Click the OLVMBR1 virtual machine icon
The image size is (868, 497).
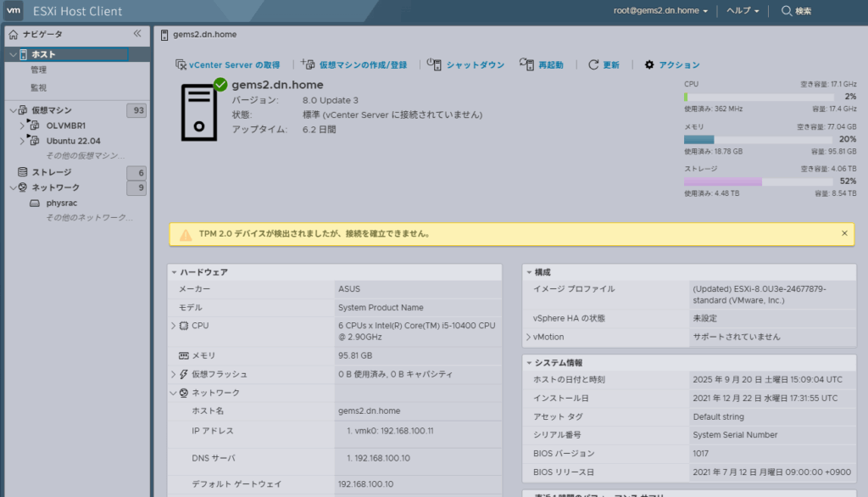(x=33, y=126)
